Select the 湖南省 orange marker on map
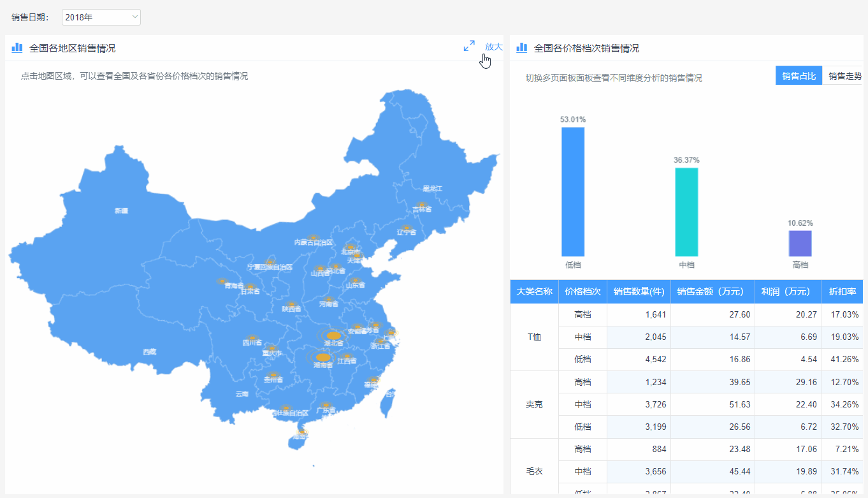Image resolution: width=868 pixels, height=498 pixels. pyautogui.click(x=323, y=358)
